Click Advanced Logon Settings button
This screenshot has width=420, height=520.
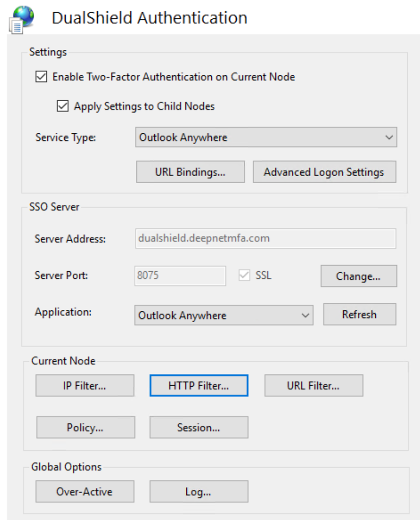click(324, 172)
